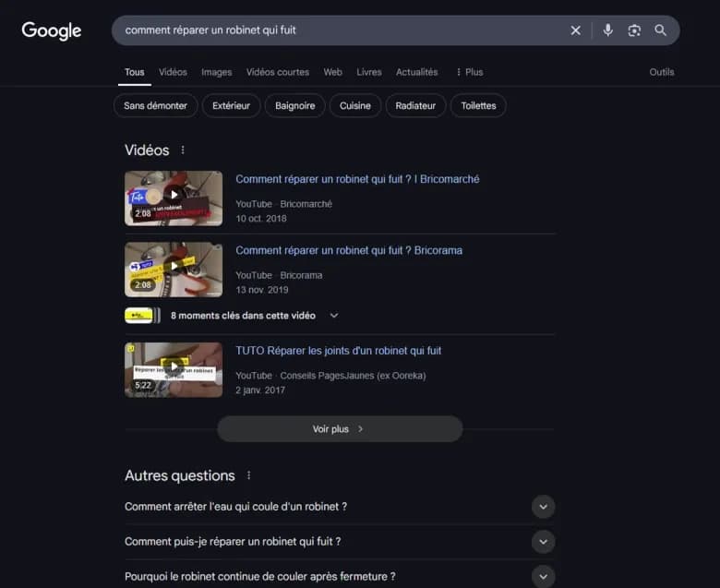
Task: Start voice search with microphone icon
Action: tap(608, 30)
